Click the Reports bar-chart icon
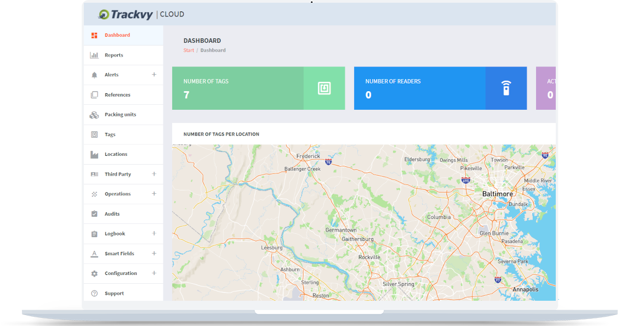Screen dimensions: 644x326 93,55
